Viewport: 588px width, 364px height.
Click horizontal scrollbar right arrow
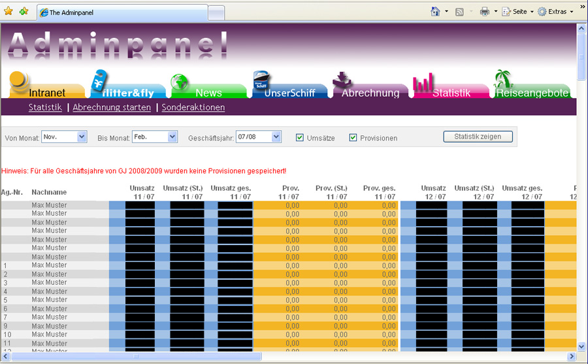(x=572, y=356)
